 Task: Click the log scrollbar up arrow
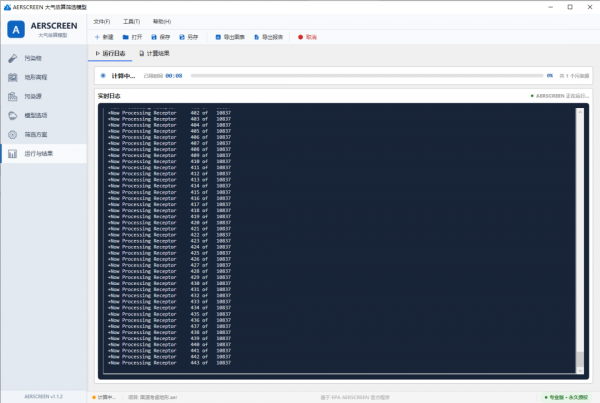pyautogui.click(x=580, y=112)
